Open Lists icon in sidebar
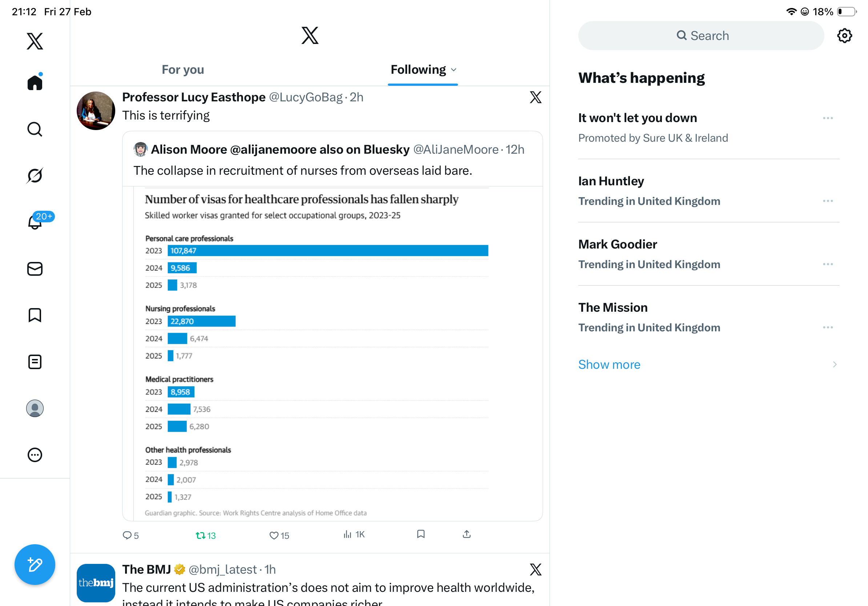The height and width of the screenshot is (606, 868). click(x=35, y=361)
